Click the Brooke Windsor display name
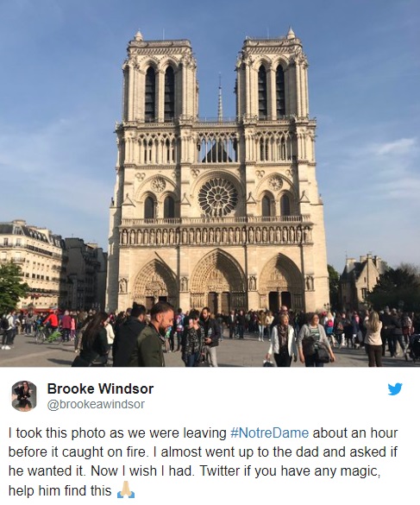Screen dimensions: 420x505 (x=100, y=388)
